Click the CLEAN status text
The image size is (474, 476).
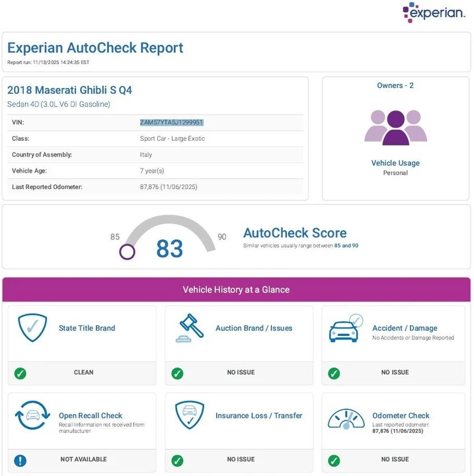[x=83, y=372]
